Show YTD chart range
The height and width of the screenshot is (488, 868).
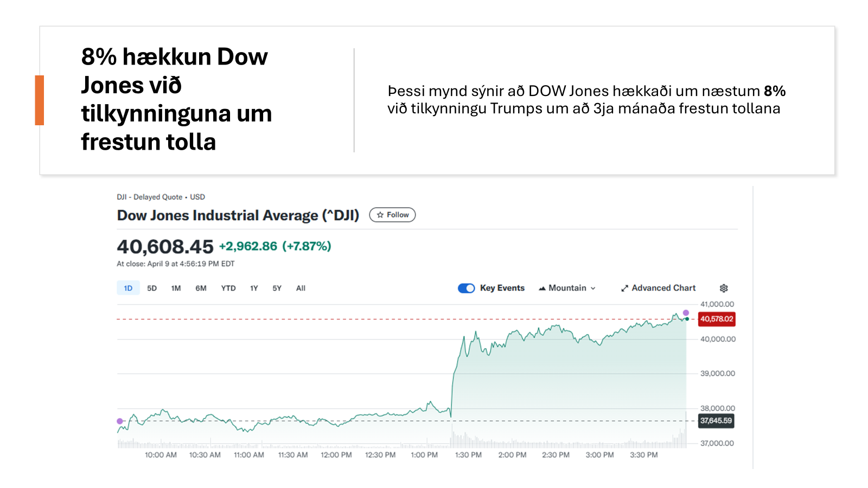228,288
